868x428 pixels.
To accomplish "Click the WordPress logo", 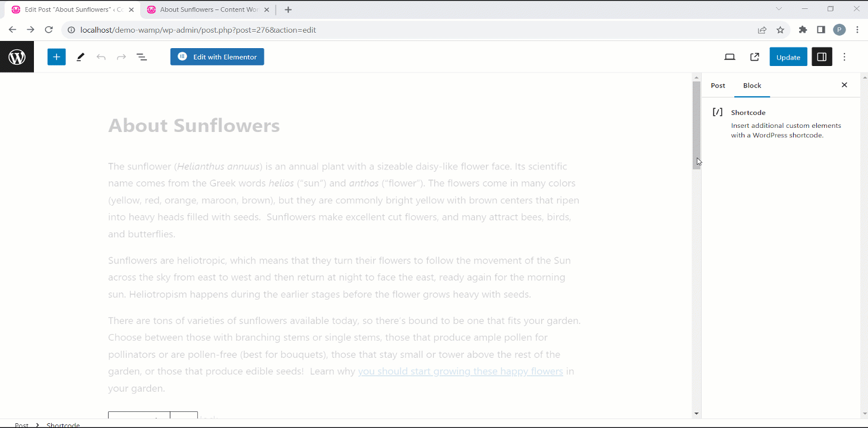I will click(x=17, y=56).
